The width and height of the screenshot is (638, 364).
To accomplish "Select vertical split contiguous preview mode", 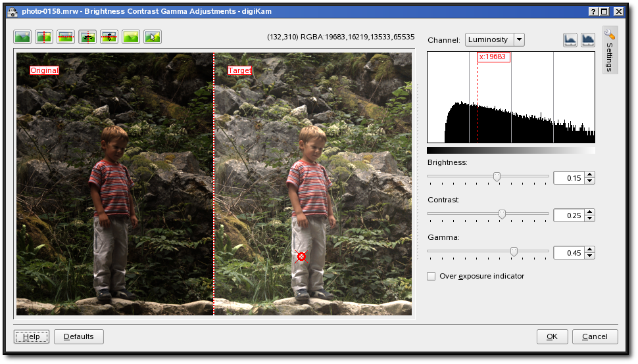I will pyautogui.click(x=44, y=37).
